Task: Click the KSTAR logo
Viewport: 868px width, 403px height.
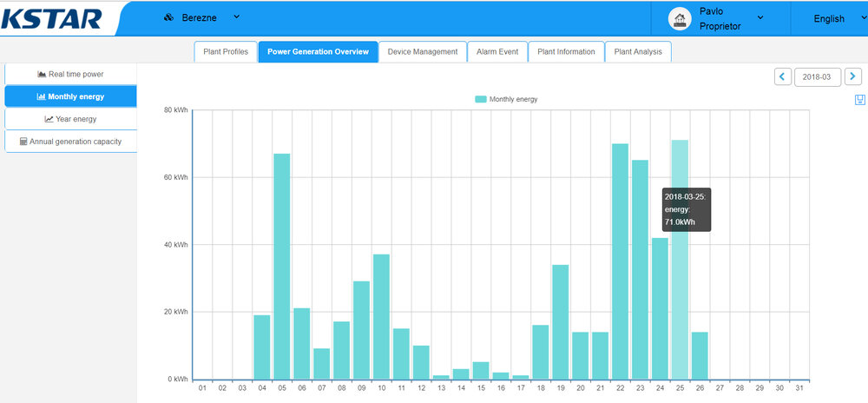Action: coord(52,18)
